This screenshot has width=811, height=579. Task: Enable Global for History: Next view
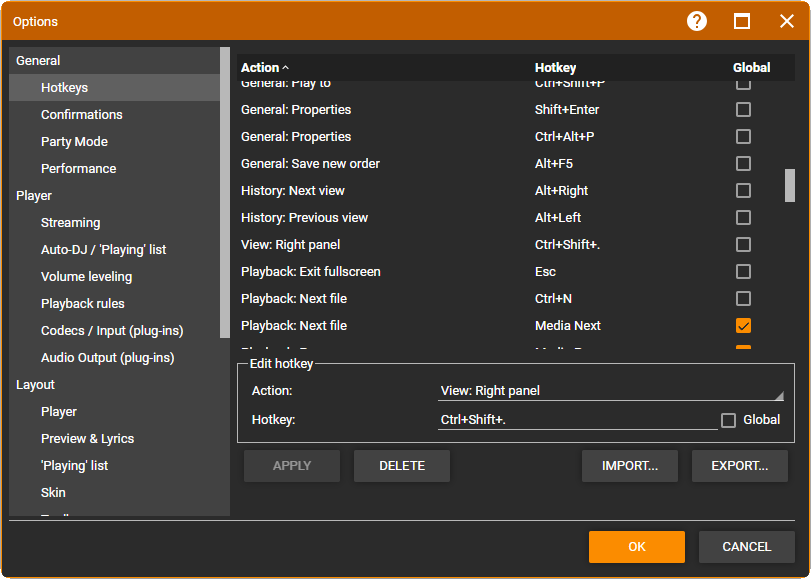click(x=743, y=191)
